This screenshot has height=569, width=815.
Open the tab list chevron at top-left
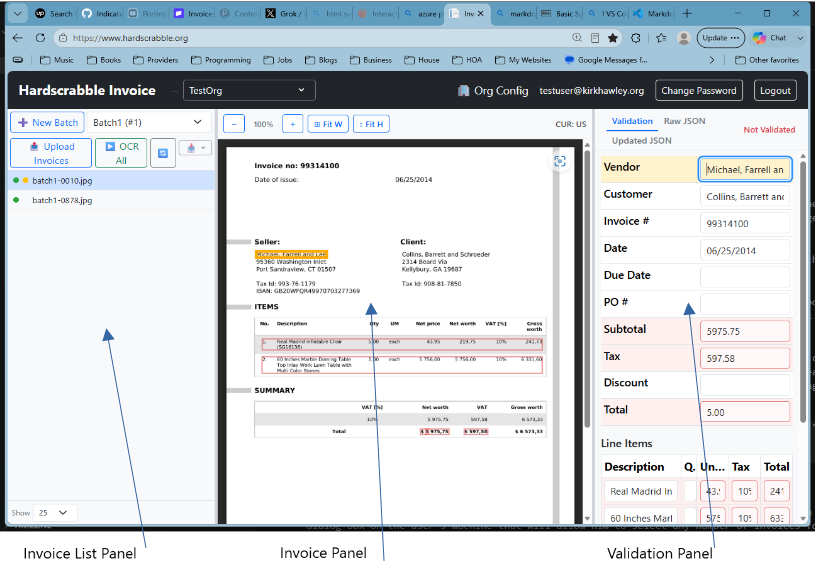pos(18,14)
